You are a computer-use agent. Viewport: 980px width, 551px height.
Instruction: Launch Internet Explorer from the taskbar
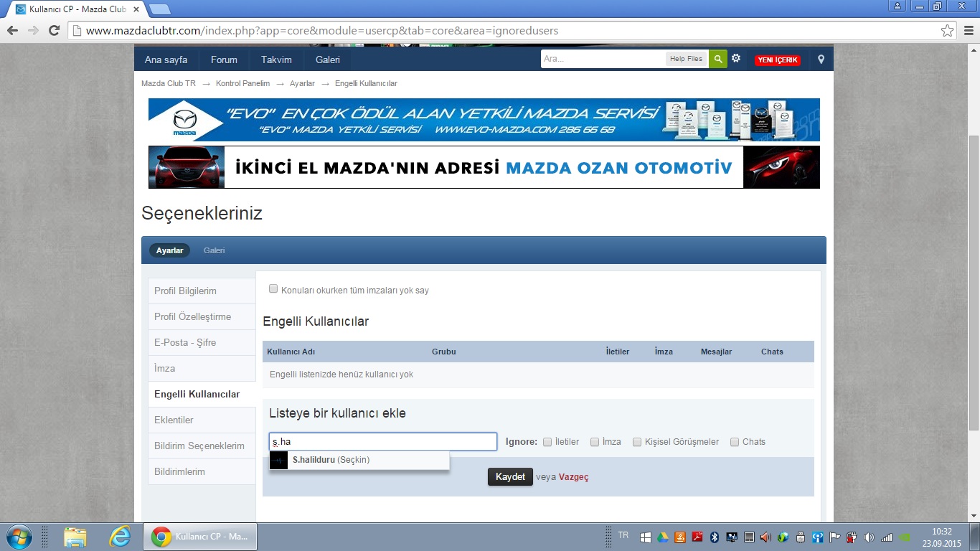coord(119,537)
